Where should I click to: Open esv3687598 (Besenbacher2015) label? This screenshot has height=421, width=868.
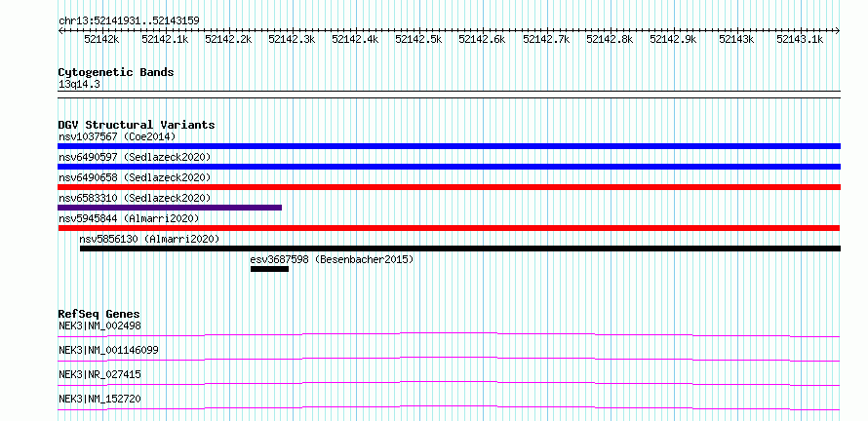coord(332,259)
